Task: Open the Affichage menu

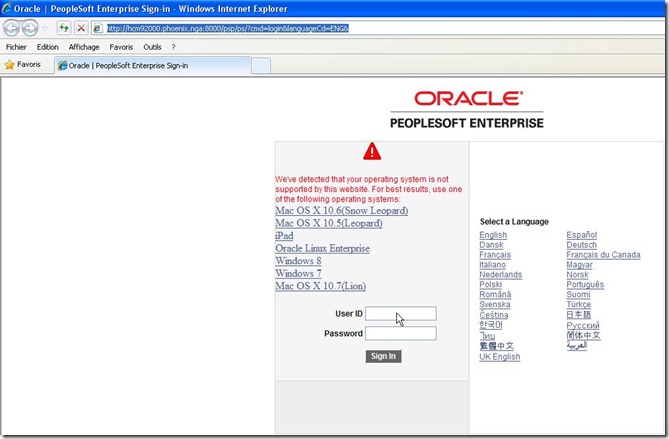Action: 84,47
